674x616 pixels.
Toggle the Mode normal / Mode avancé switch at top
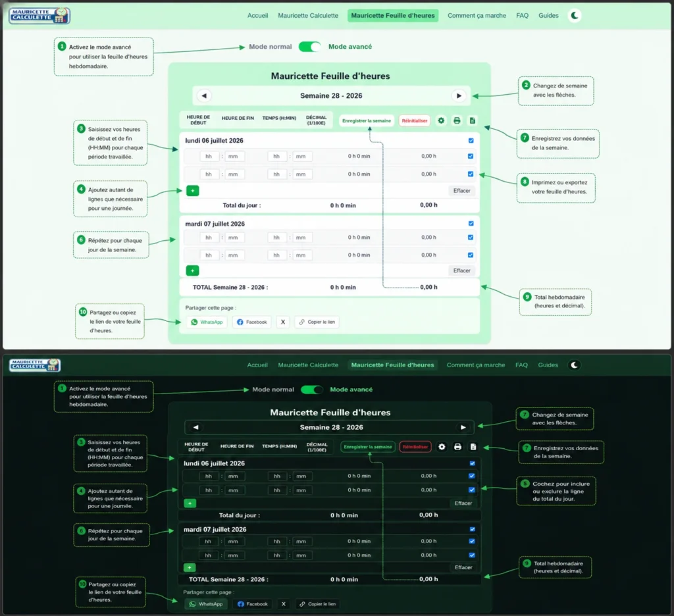[309, 47]
